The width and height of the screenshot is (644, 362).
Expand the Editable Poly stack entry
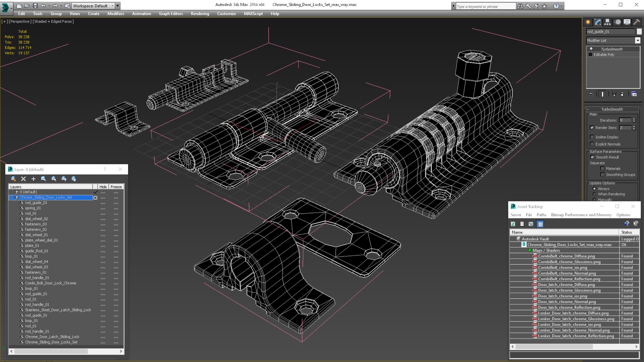pyautogui.click(x=590, y=55)
